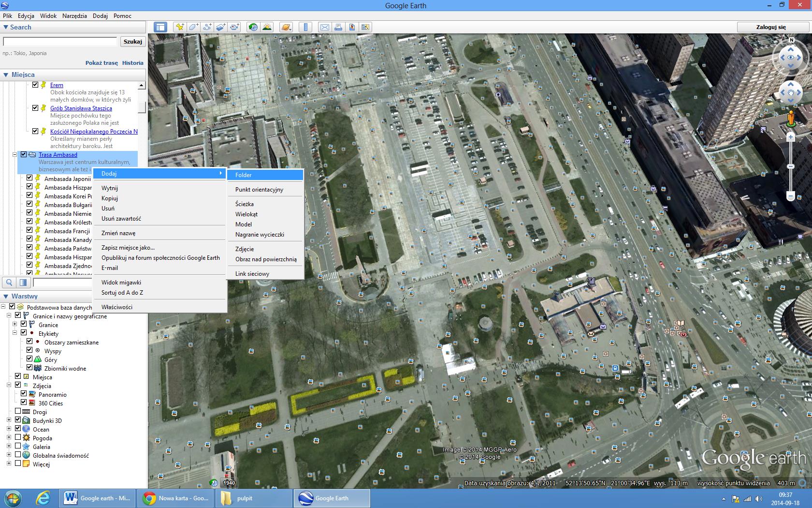Expand the Granice tree node
The width and height of the screenshot is (812, 508).
pyautogui.click(x=15, y=324)
